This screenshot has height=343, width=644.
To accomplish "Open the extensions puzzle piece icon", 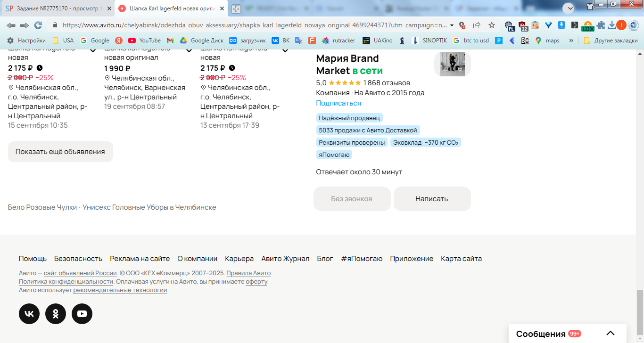I will point(601,25).
